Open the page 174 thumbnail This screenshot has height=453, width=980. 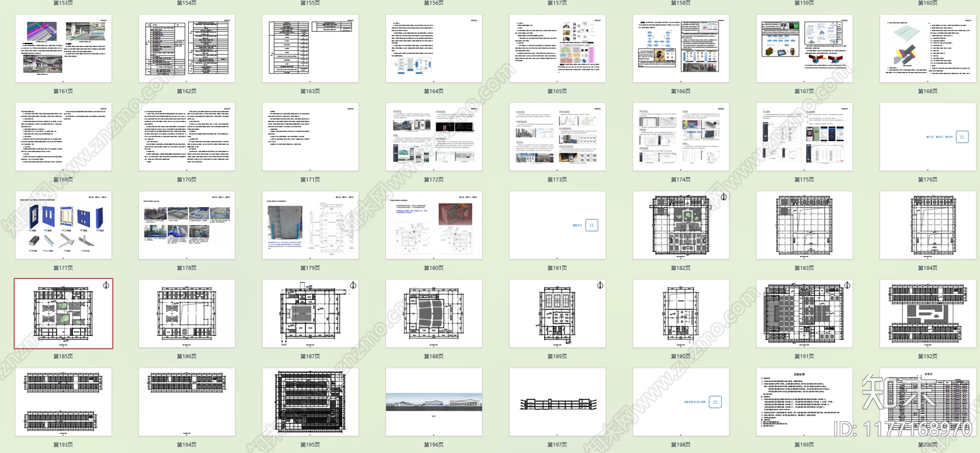click(681, 137)
